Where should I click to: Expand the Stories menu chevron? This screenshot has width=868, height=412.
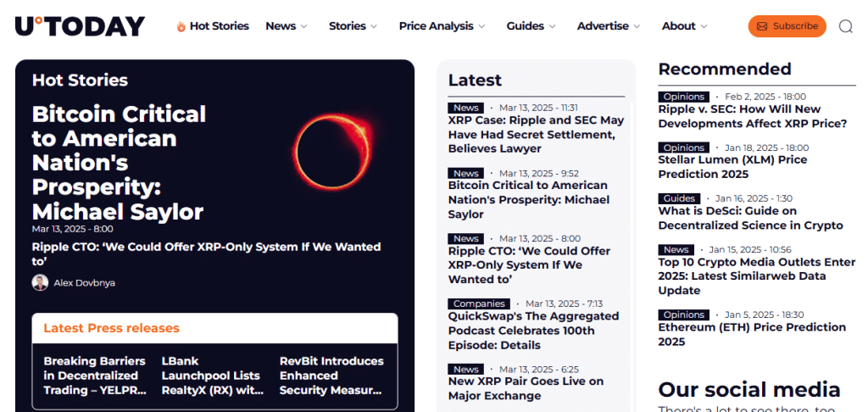tap(374, 26)
